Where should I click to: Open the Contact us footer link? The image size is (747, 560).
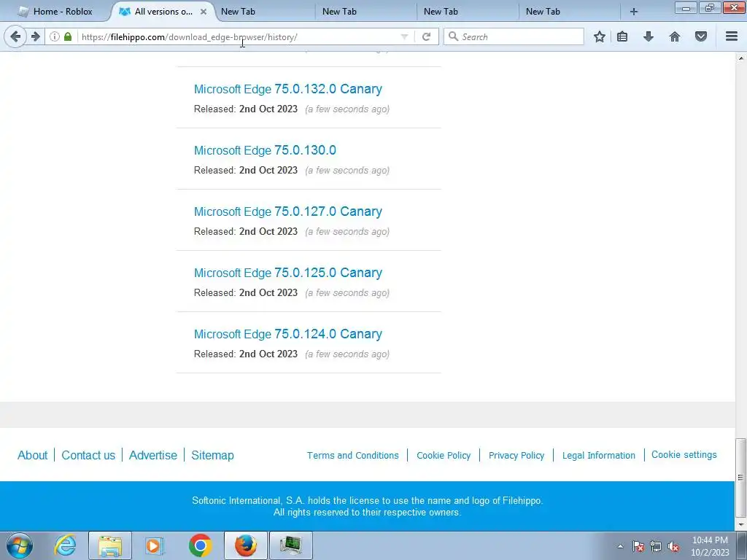pyautogui.click(x=88, y=455)
